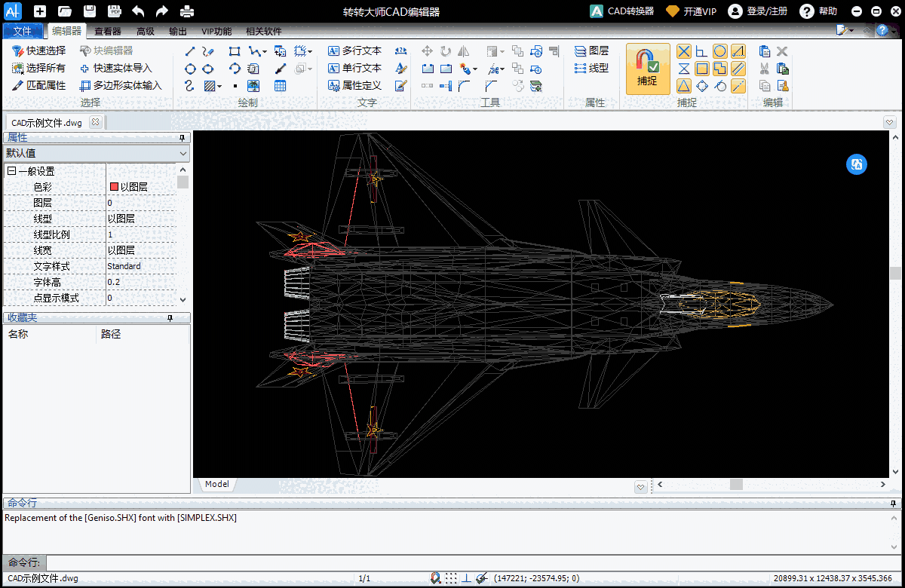Collapse the 一般设置 tree section

[x=11, y=171]
